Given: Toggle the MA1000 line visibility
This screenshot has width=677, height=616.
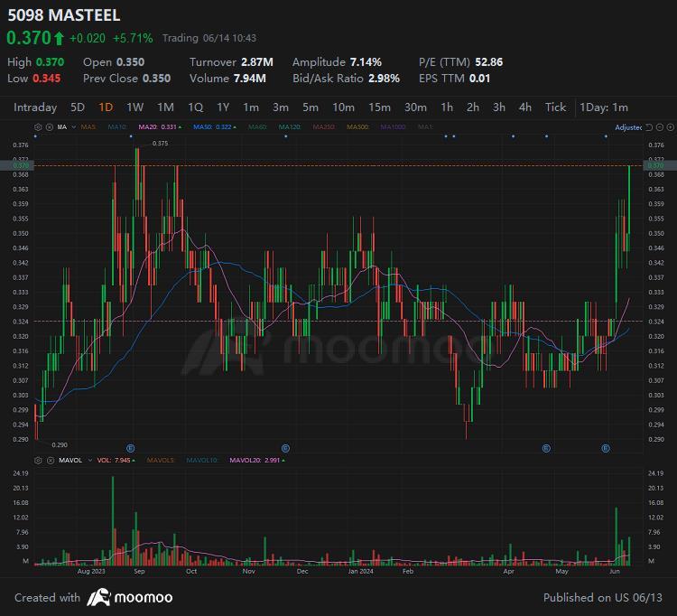Looking at the screenshot, I should pyautogui.click(x=394, y=127).
